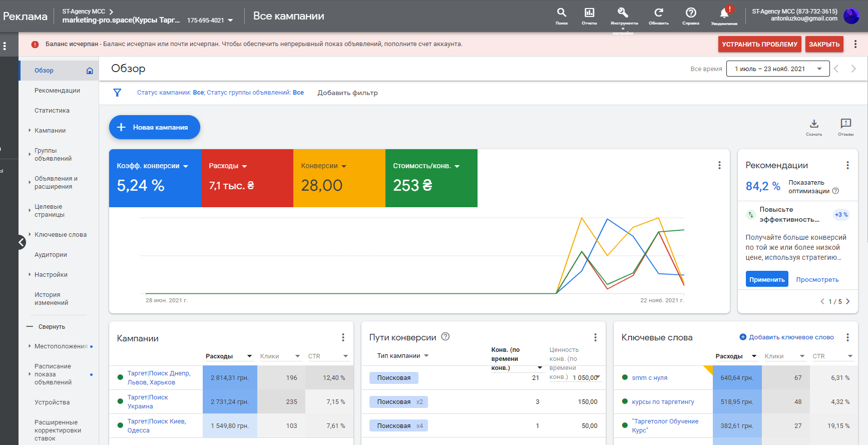Open Help (Справка) question mark icon

pos(691,13)
